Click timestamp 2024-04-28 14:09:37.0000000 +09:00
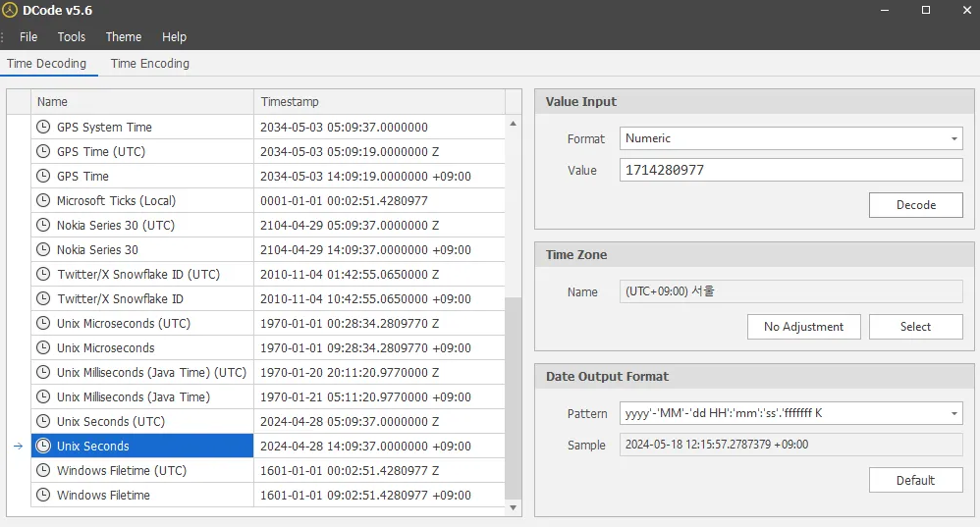Viewport: 980px width, 527px height. point(365,446)
